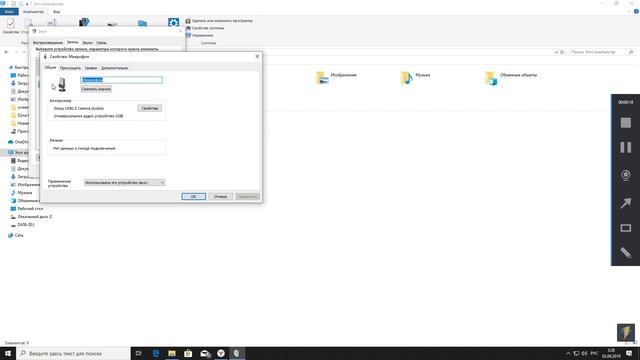Viewport: 640px width, 360px height.
Task: Select the rectangle drawing tool in recorder
Action: (625, 228)
